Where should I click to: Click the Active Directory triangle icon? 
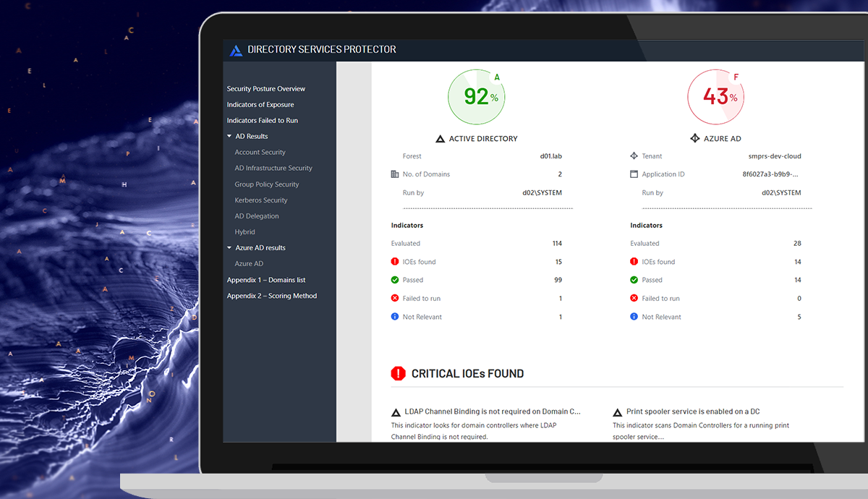coord(440,139)
